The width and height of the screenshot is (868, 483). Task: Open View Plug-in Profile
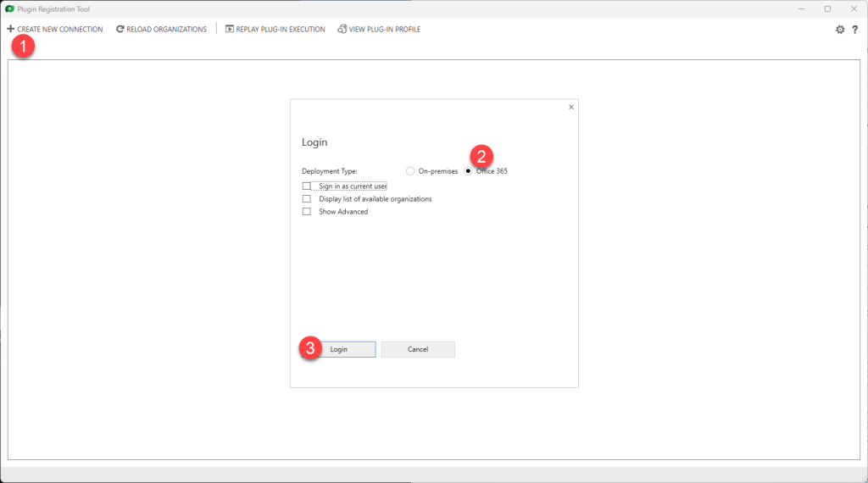[x=379, y=30]
